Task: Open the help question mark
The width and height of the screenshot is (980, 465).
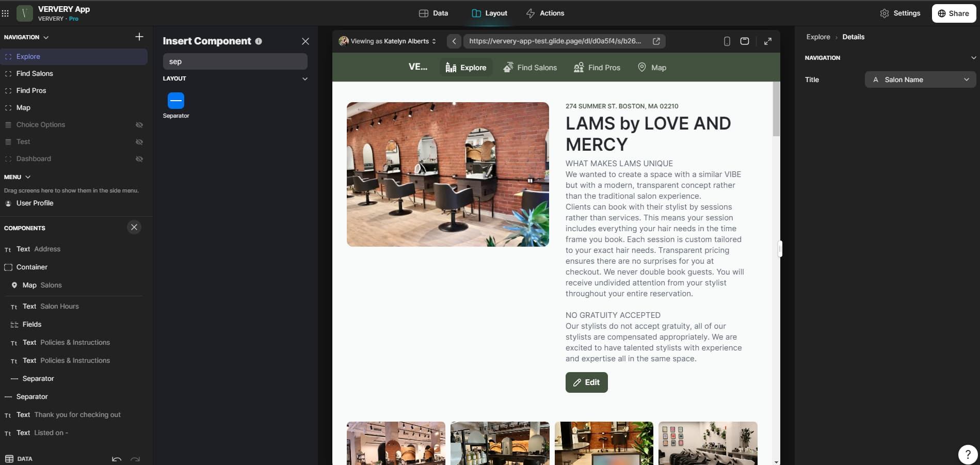Action: click(x=968, y=454)
